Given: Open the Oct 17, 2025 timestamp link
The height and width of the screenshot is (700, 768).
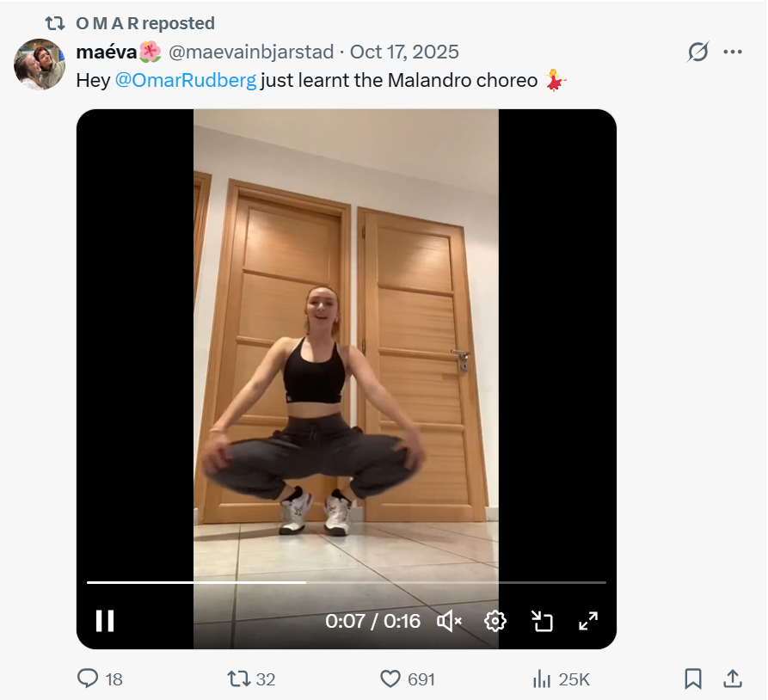Looking at the screenshot, I should pos(404,52).
